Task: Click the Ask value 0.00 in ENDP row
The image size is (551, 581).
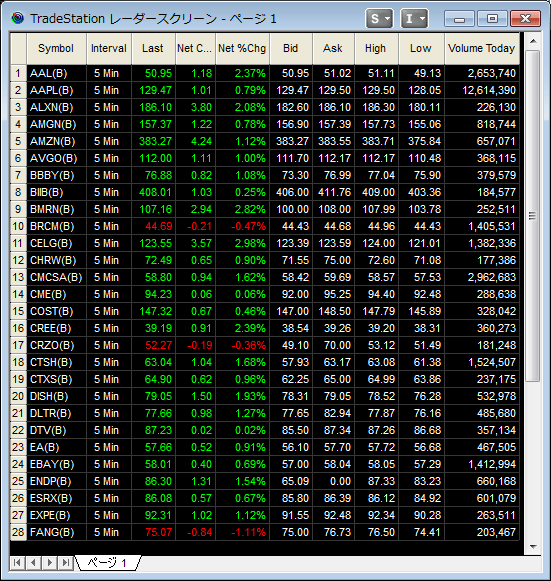Action: coord(333,481)
